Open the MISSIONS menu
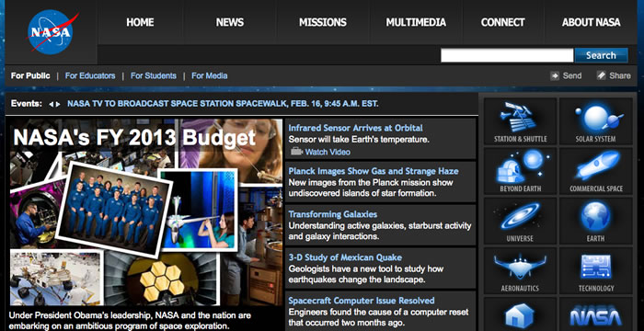This screenshot has width=644, height=331. click(x=322, y=22)
